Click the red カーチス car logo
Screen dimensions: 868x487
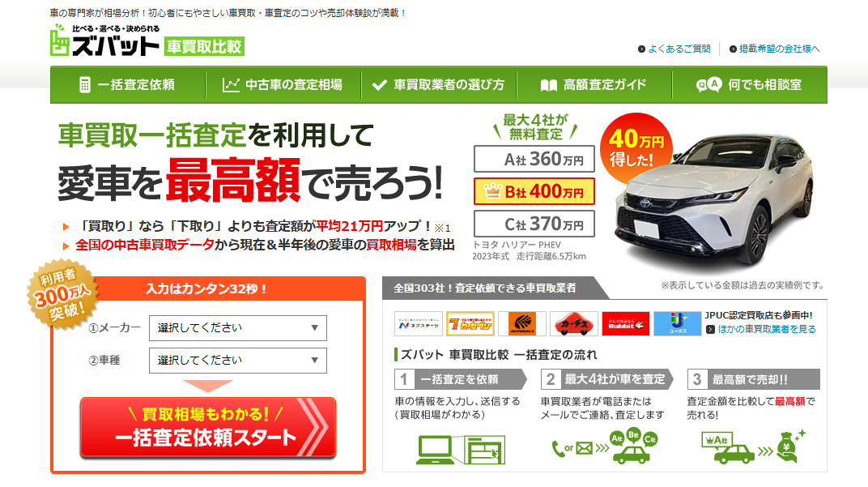[x=574, y=323]
